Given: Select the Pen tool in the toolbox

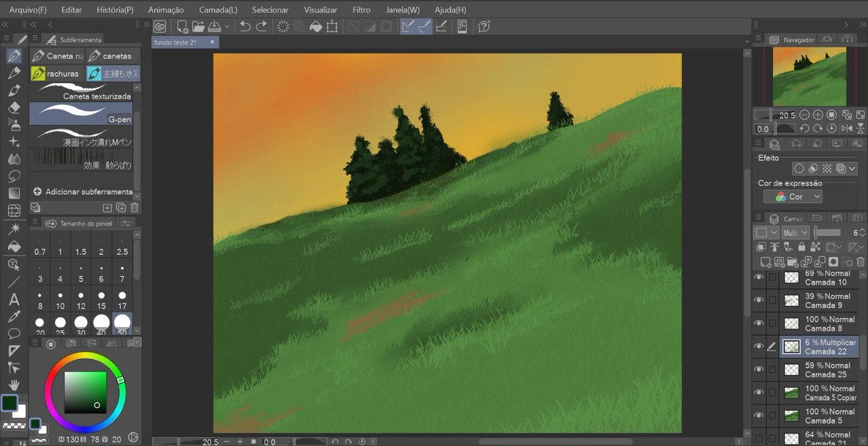Looking at the screenshot, I should [x=13, y=56].
